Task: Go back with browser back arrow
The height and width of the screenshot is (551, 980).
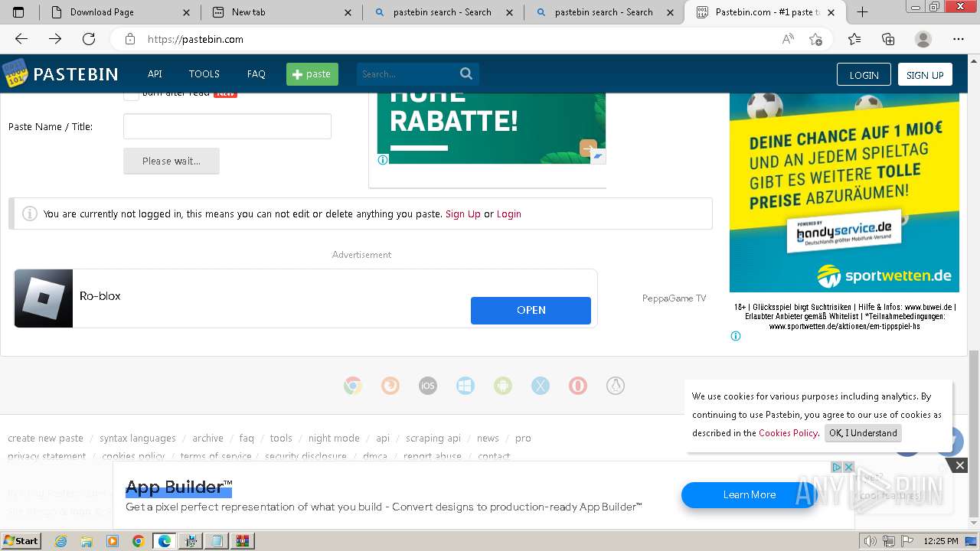Action: (x=21, y=39)
